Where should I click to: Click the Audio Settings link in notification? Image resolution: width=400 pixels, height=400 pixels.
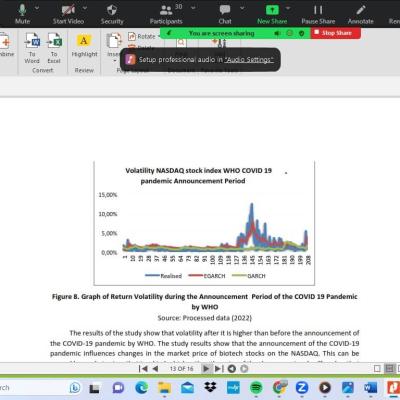click(249, 60)
